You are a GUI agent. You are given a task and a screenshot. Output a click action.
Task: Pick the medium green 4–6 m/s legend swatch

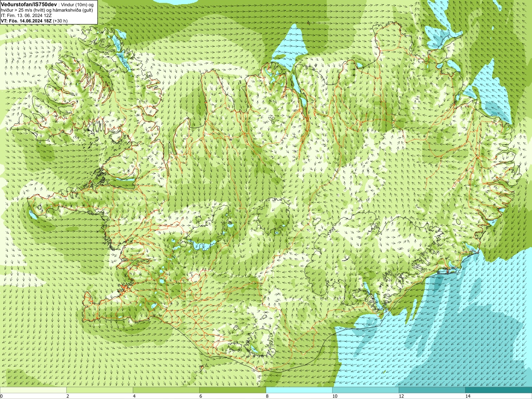tap(166, 390)
